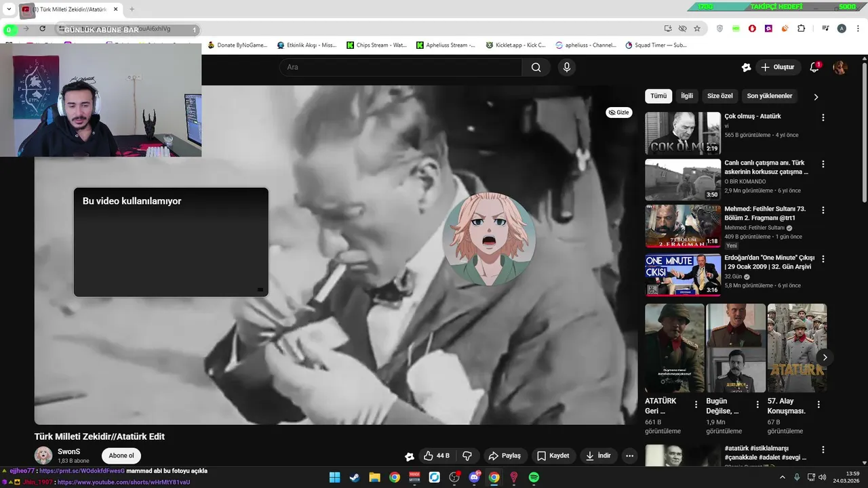The image size is (868, 488).
Task: Click the sparkle icon beside the like button
Action: click(x=409, y=457)
